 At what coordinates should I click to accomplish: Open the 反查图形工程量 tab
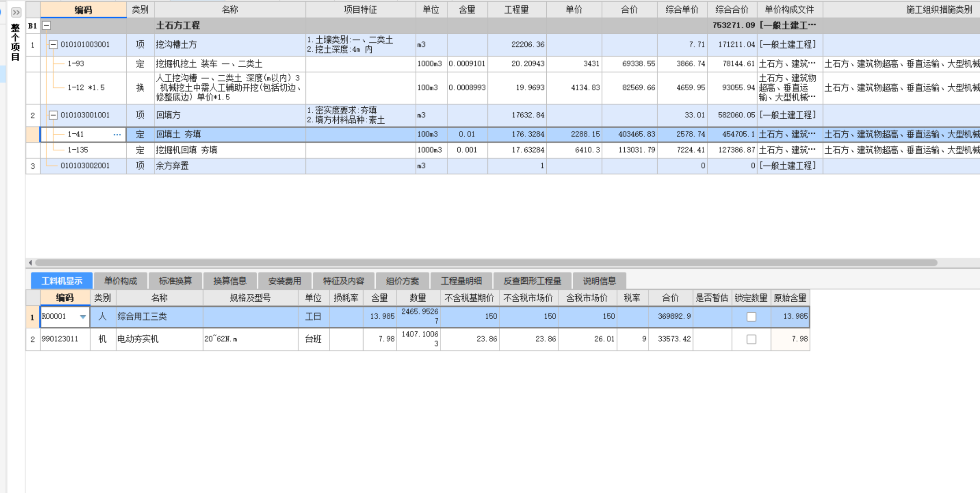pyautogui.click(x=532, y=281)
